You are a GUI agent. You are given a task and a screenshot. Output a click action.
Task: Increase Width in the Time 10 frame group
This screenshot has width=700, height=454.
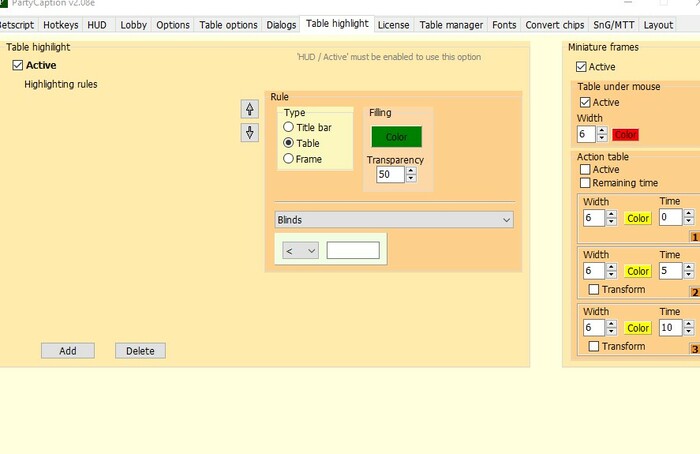coord(611,324)
